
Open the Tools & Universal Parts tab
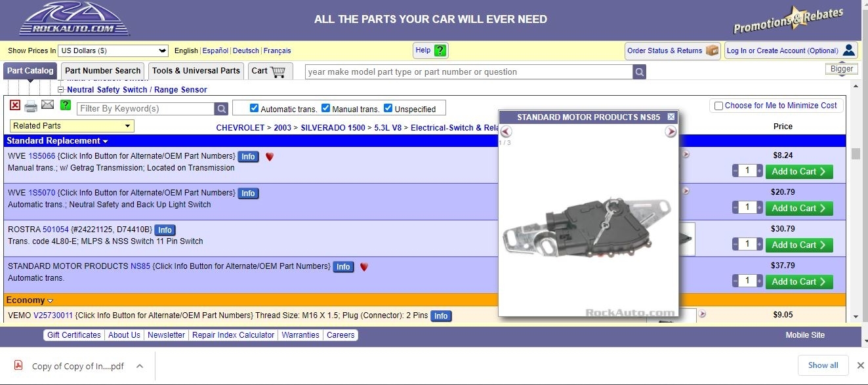click(x=196, y=71)
